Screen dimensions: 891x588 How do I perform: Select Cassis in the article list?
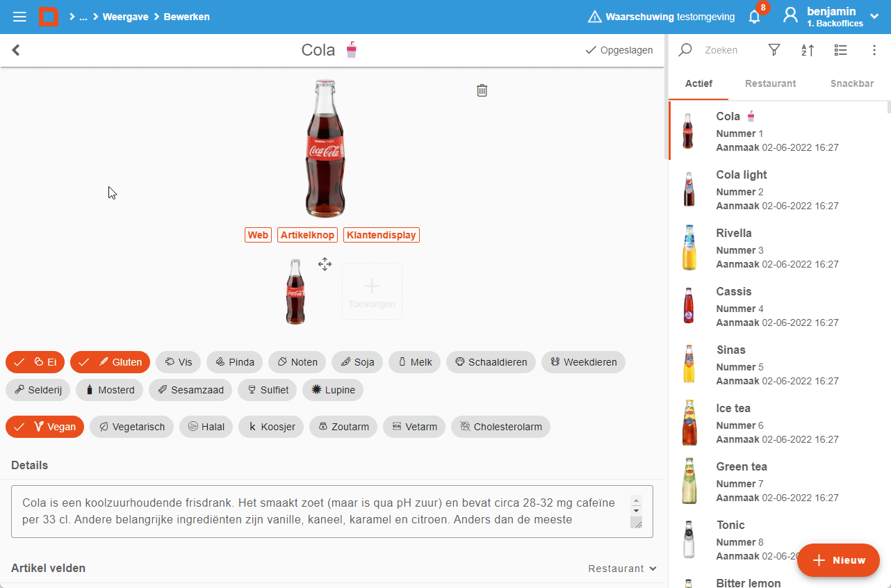[778, 307]
